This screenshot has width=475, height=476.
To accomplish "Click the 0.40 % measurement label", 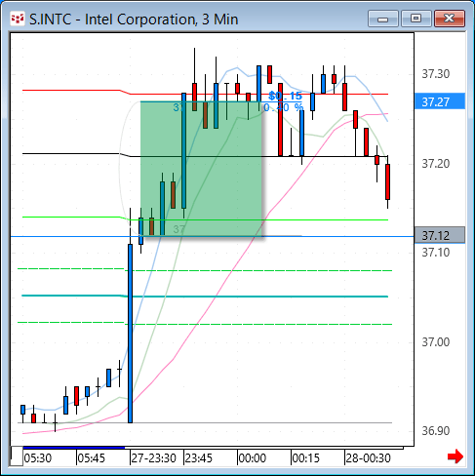I will (283, 107).
